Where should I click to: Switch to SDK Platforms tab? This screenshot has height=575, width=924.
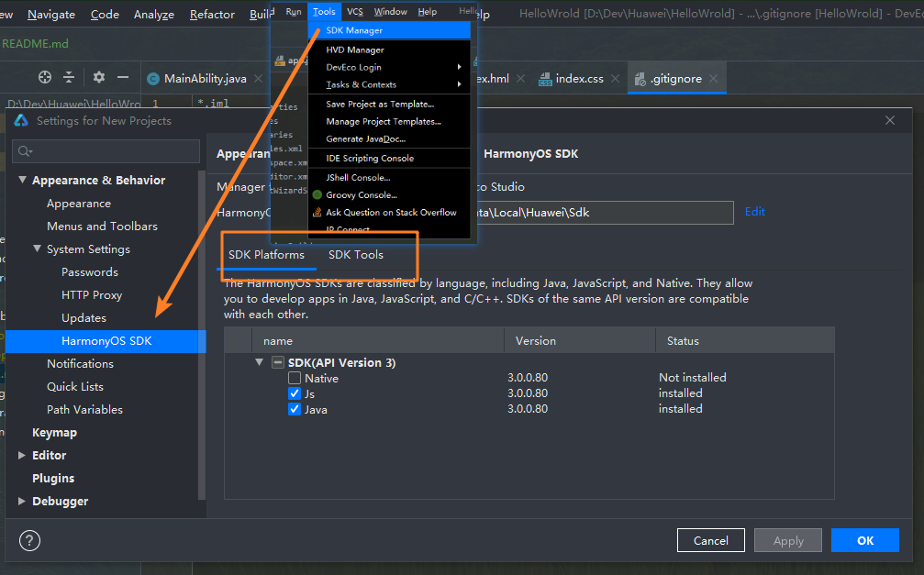click(x=266, y=255)
